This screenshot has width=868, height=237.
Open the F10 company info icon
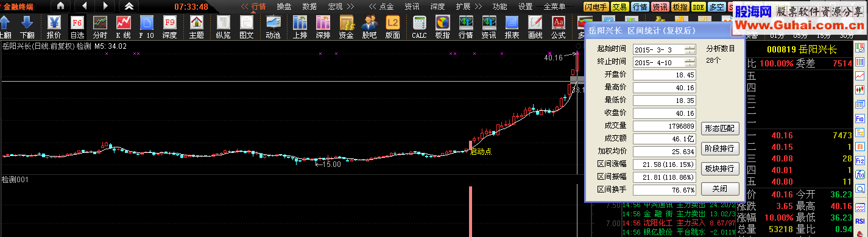pos(146,23)
